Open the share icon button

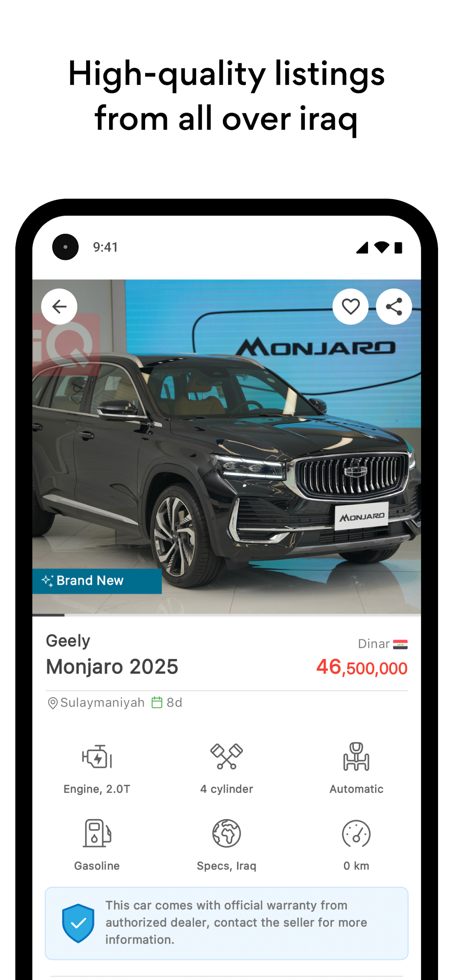(394, 307)
